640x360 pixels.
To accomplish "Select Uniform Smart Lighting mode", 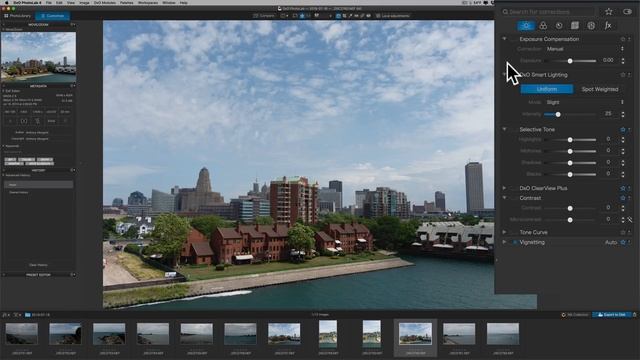I will pyautogui.click(x=547, y=89).
